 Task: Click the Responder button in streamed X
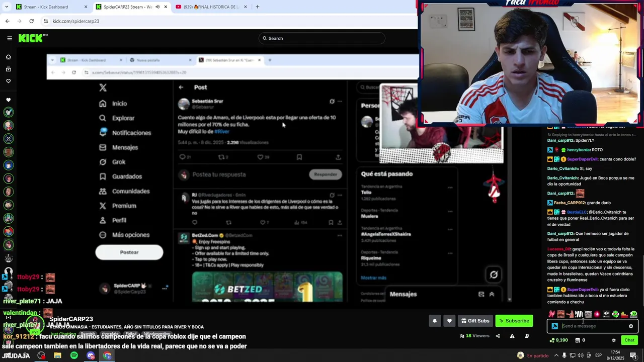tap(325, 174)
